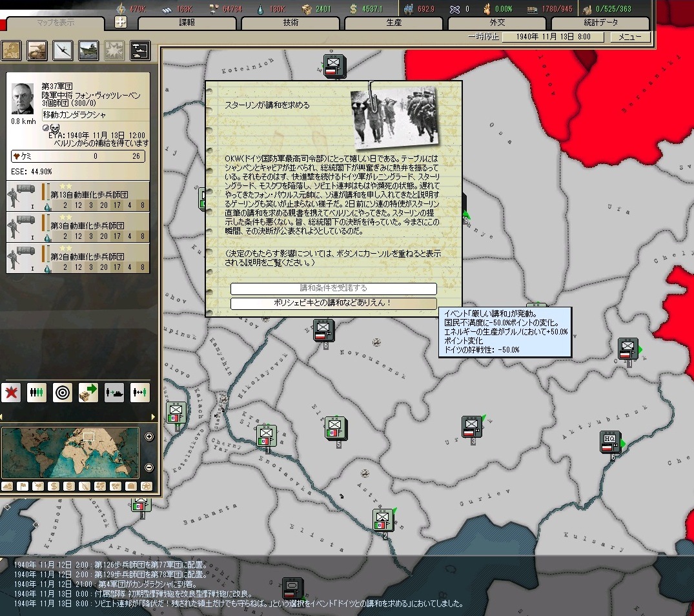The height and width of the screenshot is (616, 694).
Task: Click the bullseye target order icon
Action: (63, 392)
